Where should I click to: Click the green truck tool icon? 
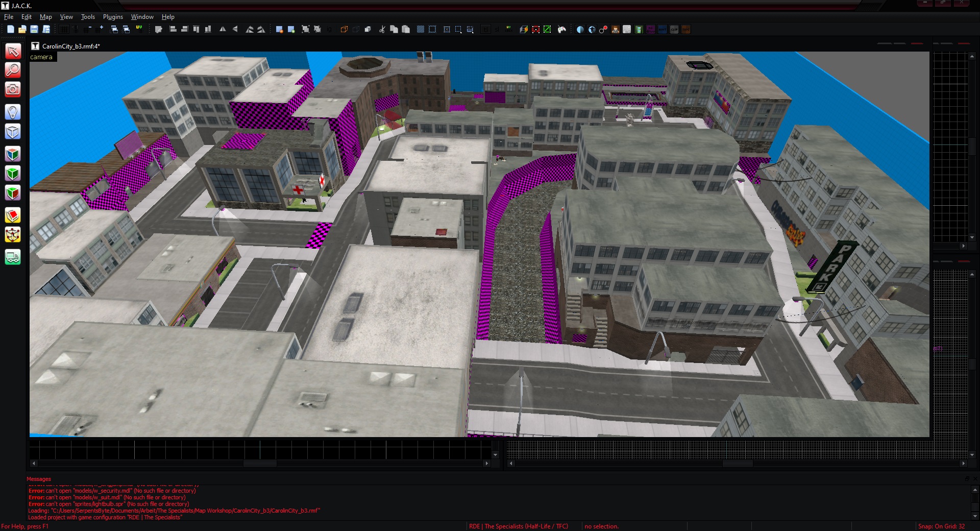pos(13,257)
